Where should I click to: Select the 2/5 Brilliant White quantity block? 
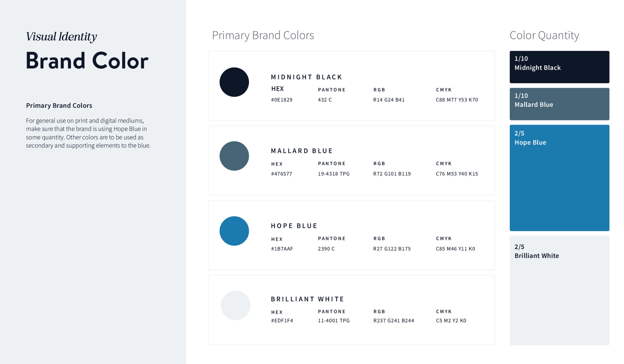[559, 290]
